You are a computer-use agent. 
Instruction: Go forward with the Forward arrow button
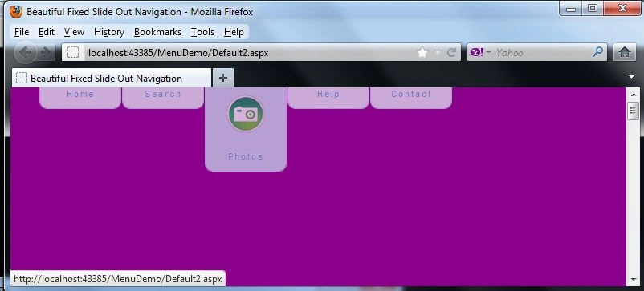tap(46, 52)
